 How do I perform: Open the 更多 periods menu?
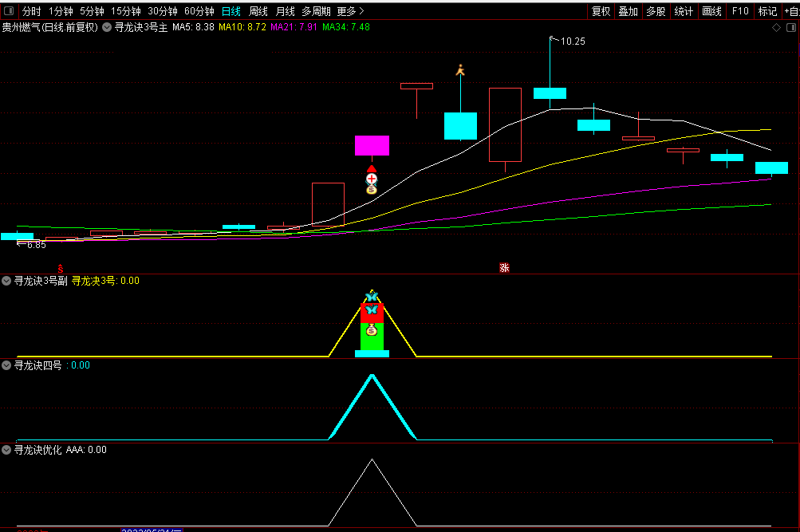pyautogui.click(x=350, y=11)
